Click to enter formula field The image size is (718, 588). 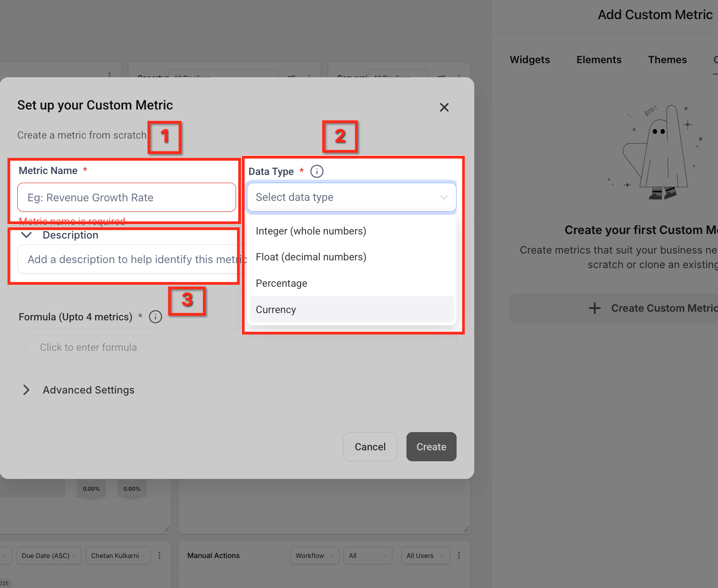point(89,348)
